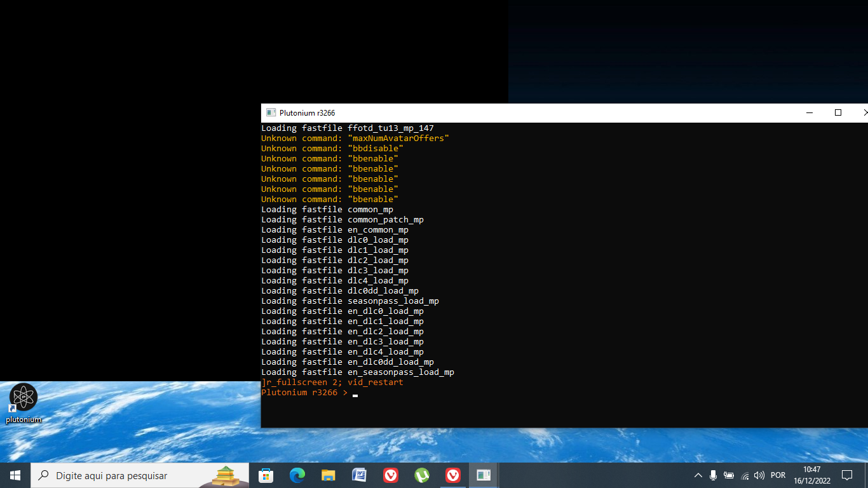Click the line 'Loading fastfile en_dlc1_load_mp'

coord(342,322)
